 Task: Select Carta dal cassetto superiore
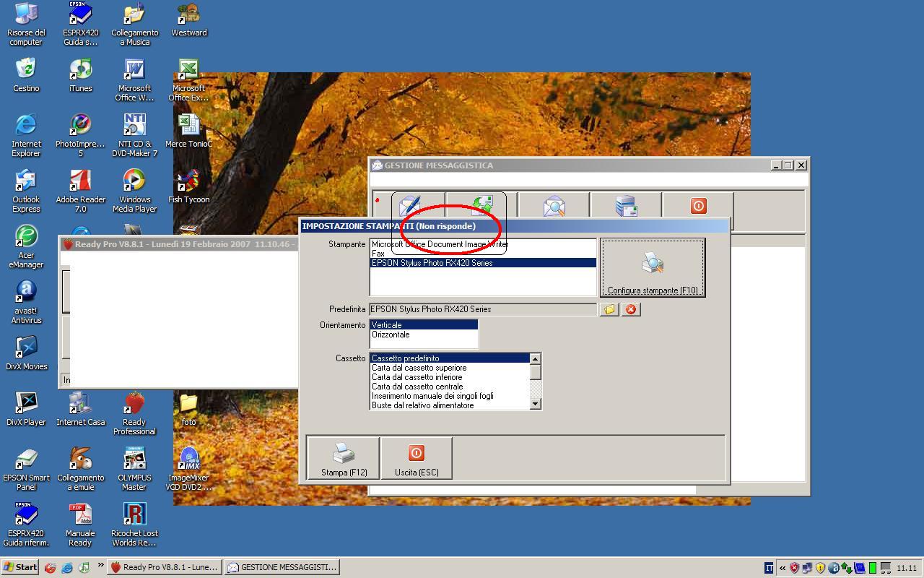coord(450,368)
